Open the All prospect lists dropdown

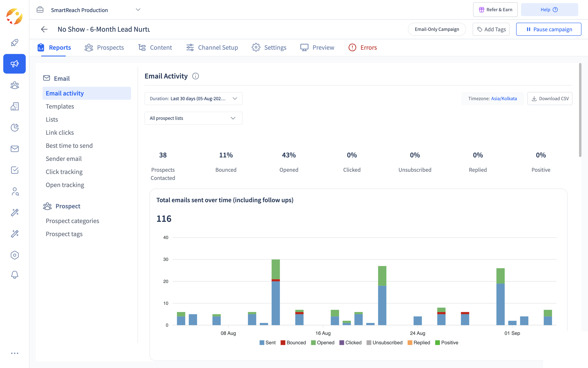[x=193, y=118]
